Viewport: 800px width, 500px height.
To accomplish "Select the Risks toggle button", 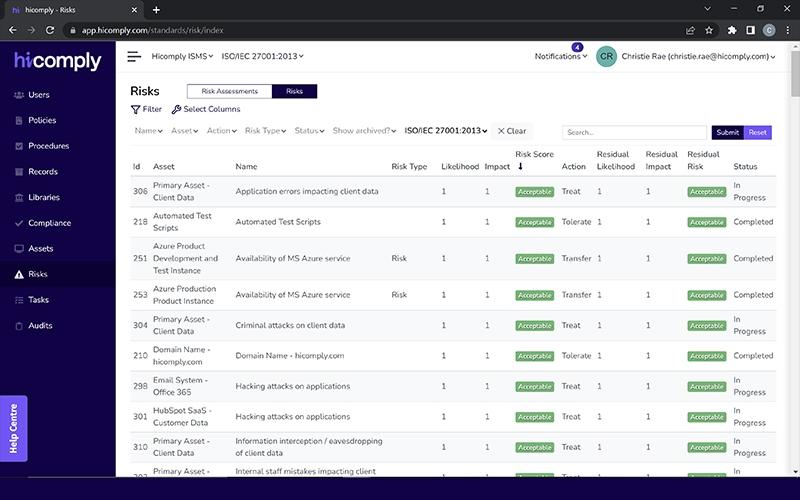I will coord(294,91).
